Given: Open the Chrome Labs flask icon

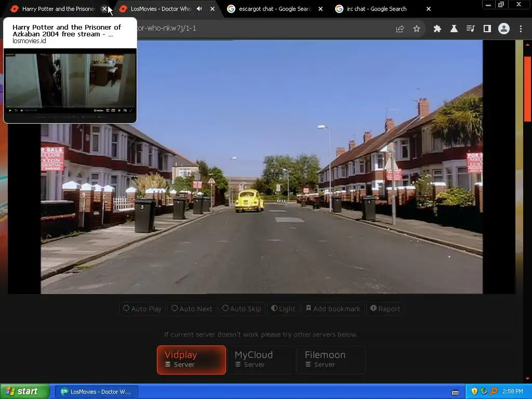Looking at the screenshot, I should pos(454,29).
